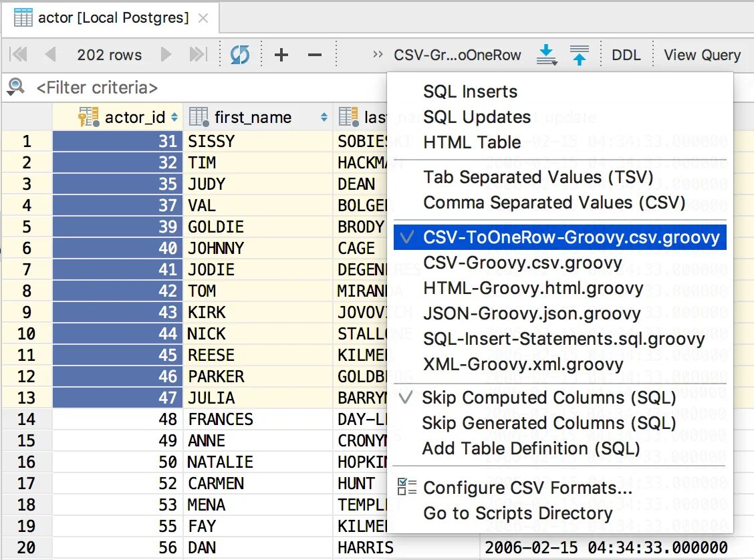Enable Add Table Definition (SQL)
This screenshot has height=560, width=754.
pos(531,448)
